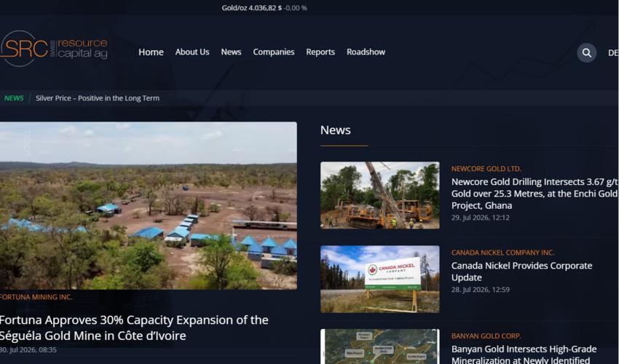Image resolution: width=619 pixels, height=364 pixels.
Task: Click the green NEWS ticker label
Action: 14,98
